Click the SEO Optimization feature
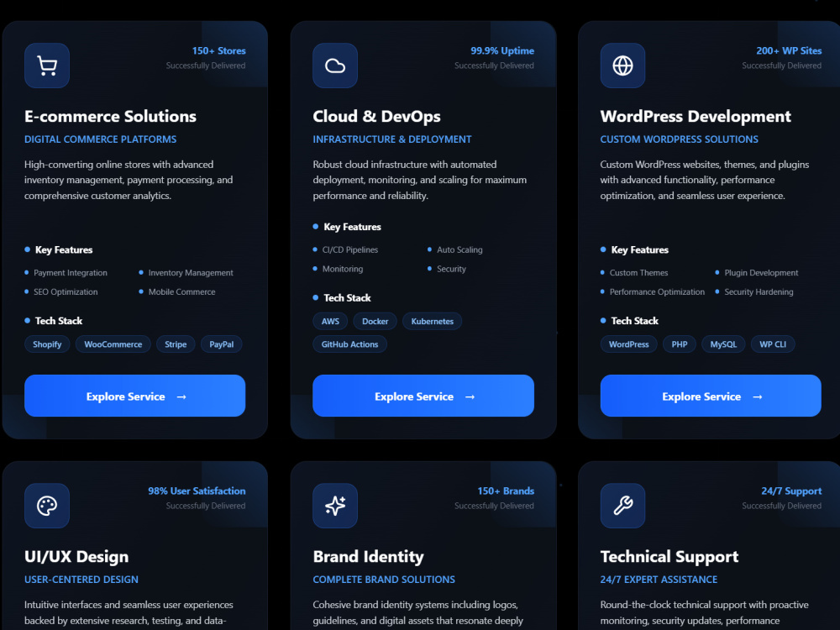Image resolution: width=840 pixels, height=630 pixels. click(66, 292)
